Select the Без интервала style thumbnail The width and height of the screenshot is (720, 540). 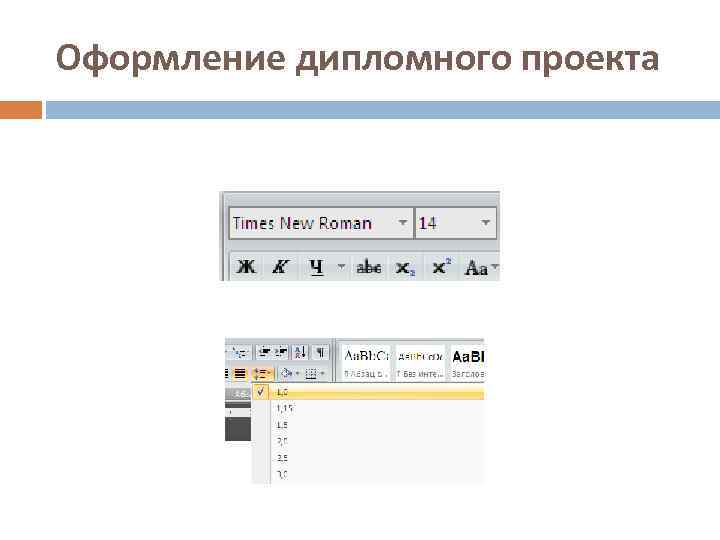(x=420, y=364)
